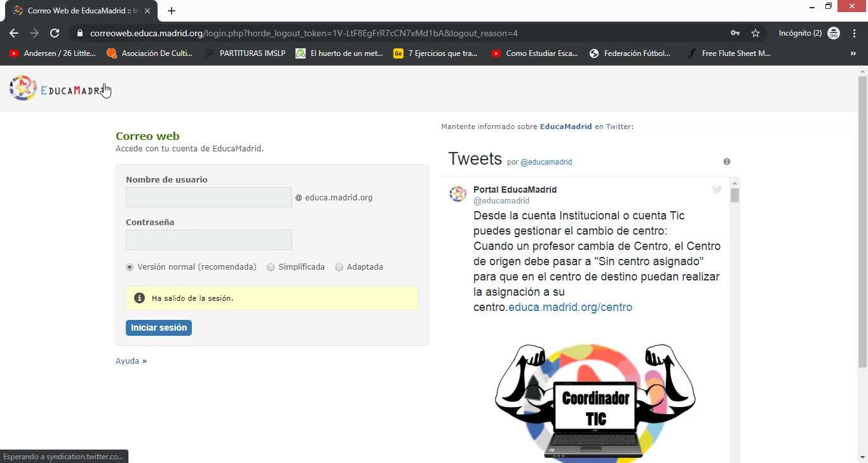This screenshot has width=868, height=463.
Task: Reload the current page
Action: click(x=55, y=33)
